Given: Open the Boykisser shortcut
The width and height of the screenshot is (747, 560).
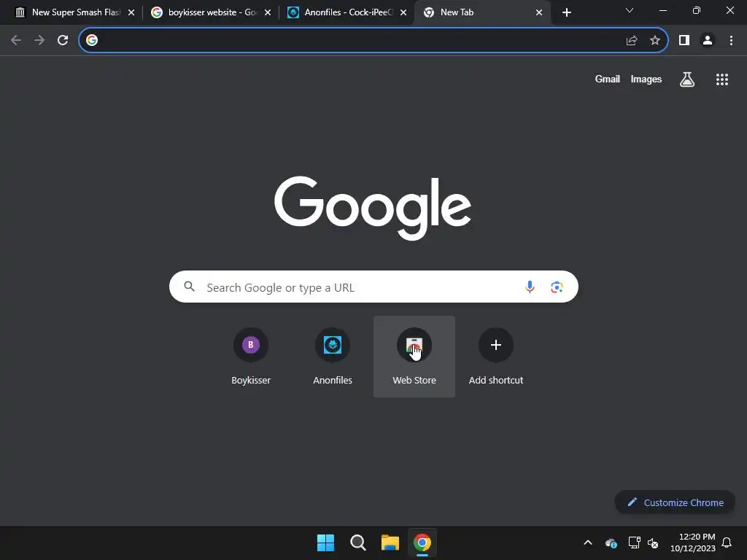Looking at the screenshot, I should (x=251, y=356).
